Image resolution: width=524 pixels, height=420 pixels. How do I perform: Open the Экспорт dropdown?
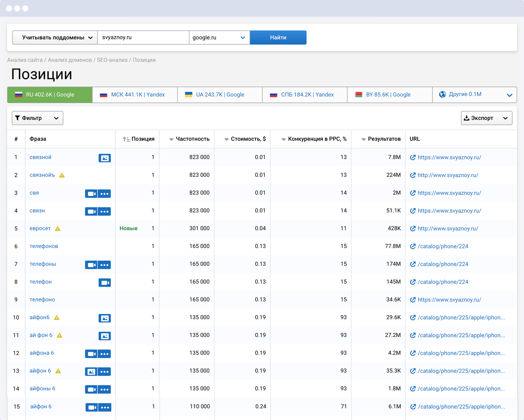pyautogui.click(x=486, y=118)
